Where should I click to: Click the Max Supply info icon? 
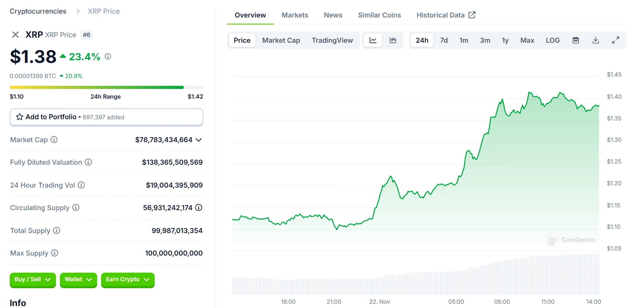pyautogui.click(x=54, y=253)
